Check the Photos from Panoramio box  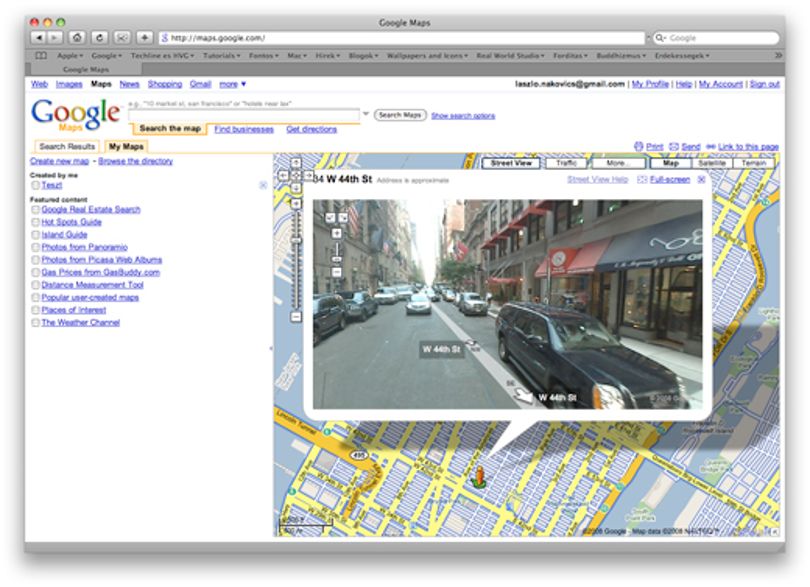click(x=35, y=248)
